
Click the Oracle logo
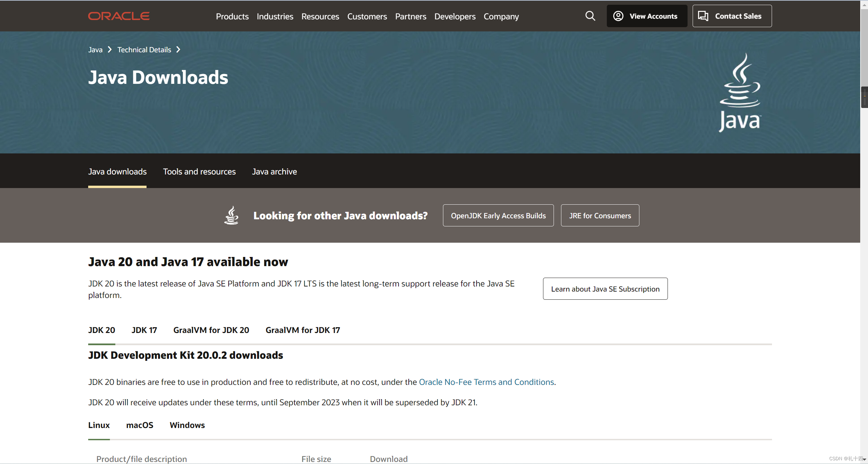tap(119, 16)
